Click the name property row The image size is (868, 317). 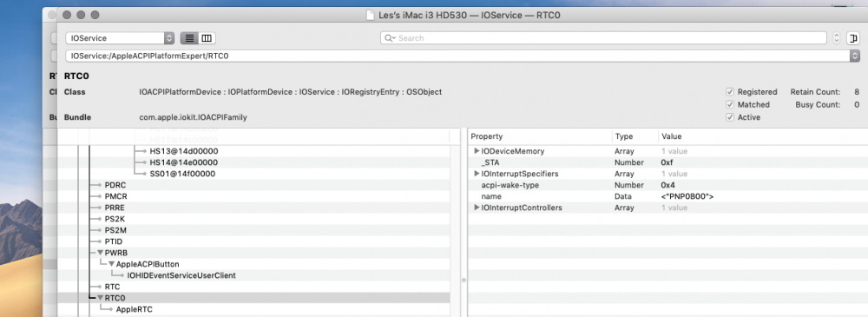[667, 196]
